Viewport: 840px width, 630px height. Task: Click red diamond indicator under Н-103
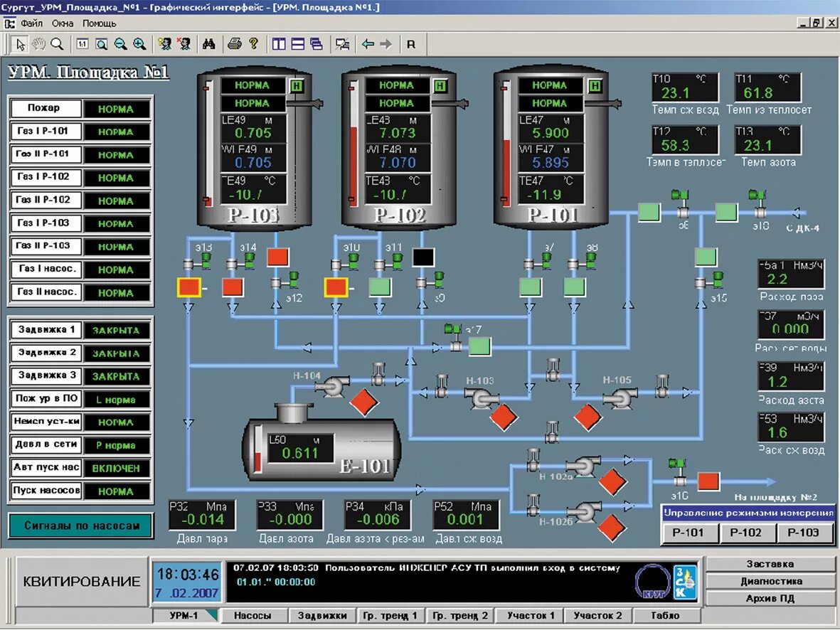tap(503, 418)
